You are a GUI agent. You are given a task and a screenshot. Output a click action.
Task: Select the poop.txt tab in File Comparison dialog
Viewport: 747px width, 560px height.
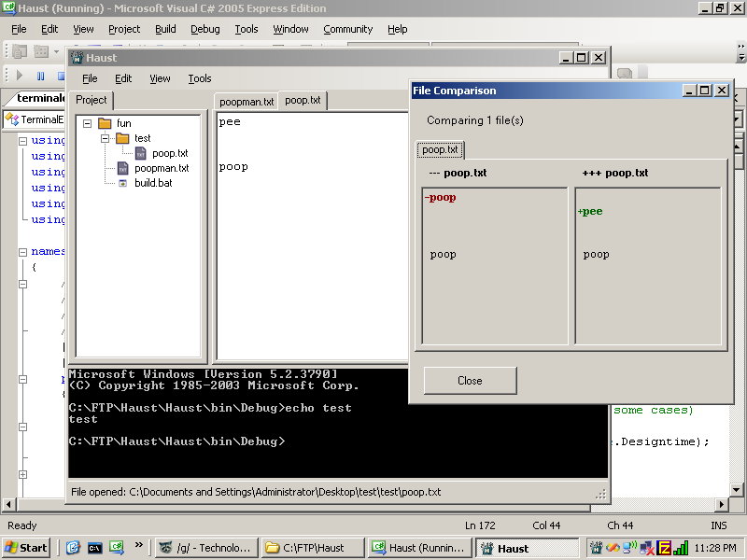(440, 150)
